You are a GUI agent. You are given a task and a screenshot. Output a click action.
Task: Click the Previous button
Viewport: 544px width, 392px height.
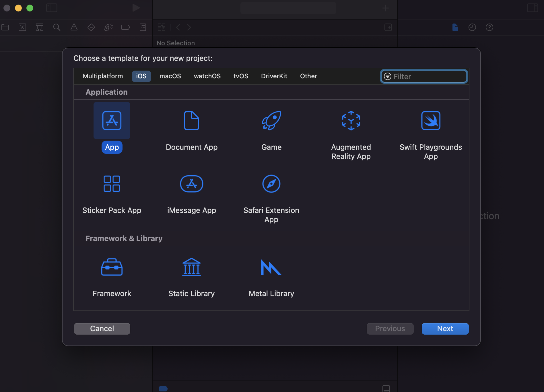point(390,329)
